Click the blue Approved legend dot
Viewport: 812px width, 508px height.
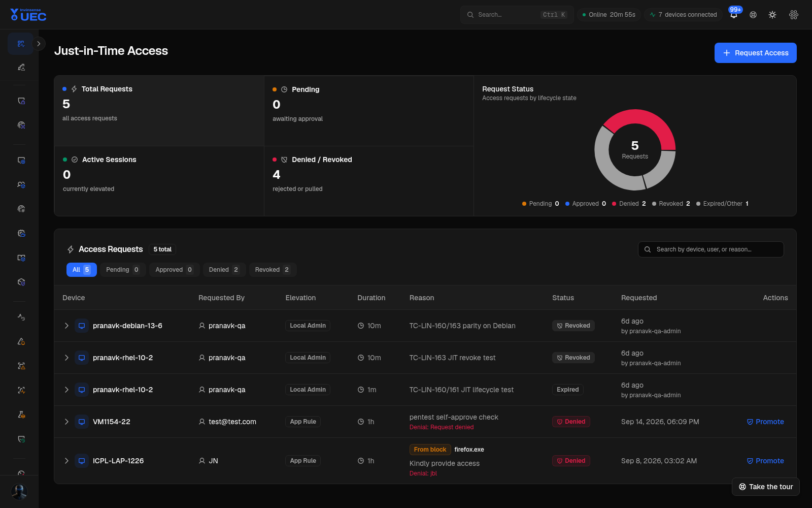pos(567,204)
